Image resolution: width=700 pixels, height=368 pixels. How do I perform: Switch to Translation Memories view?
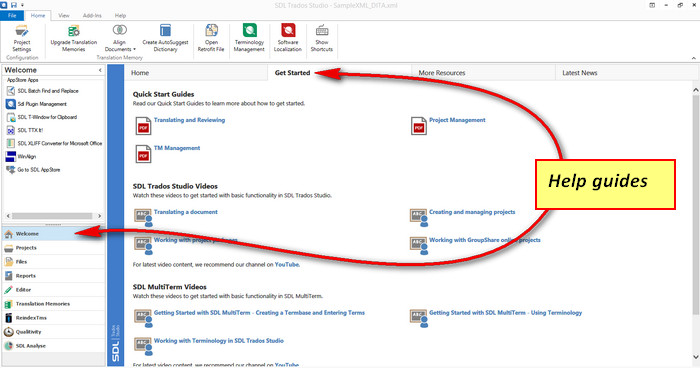coord(54,304)
